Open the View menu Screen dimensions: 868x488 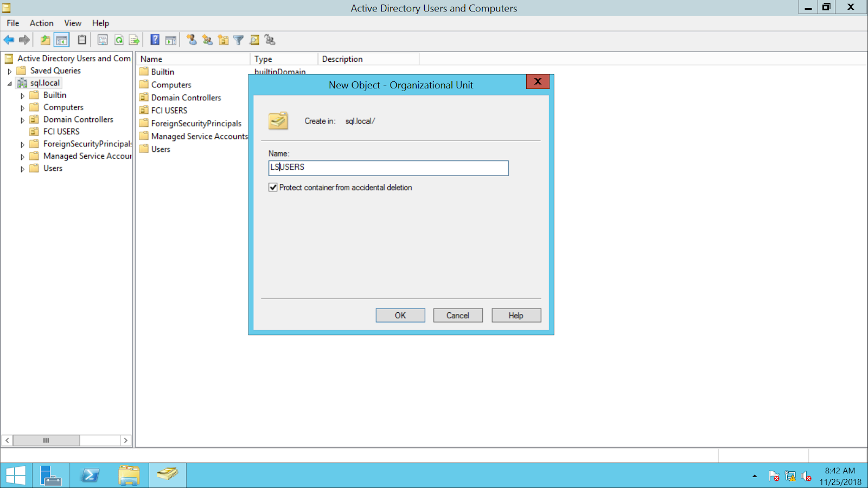pos(72,23)
